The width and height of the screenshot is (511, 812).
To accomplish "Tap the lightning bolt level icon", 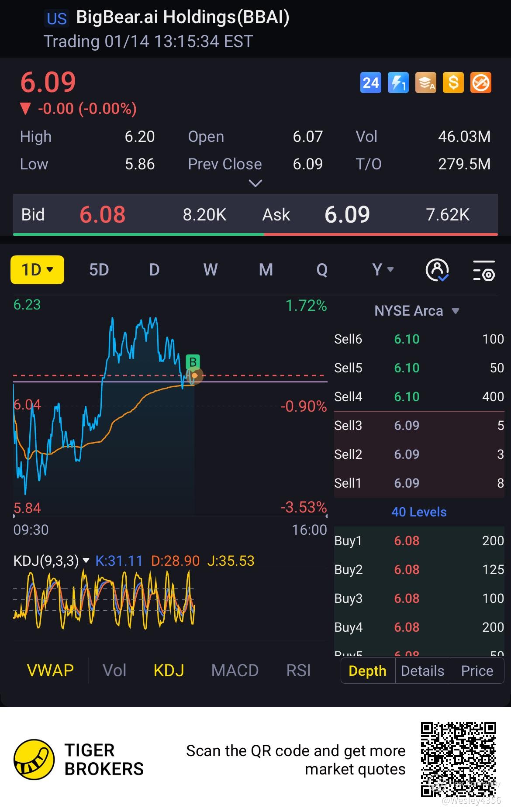I will point(398,83).
